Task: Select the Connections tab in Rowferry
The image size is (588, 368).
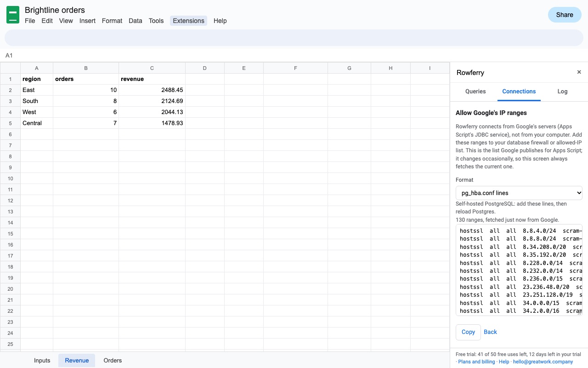Action: point(519,92)
